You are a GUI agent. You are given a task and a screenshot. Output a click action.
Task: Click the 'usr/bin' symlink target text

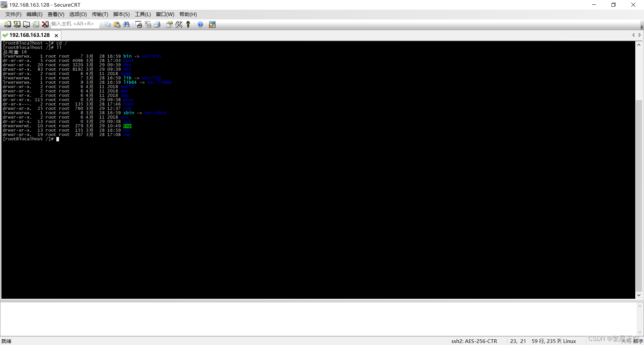pos(152,56)
